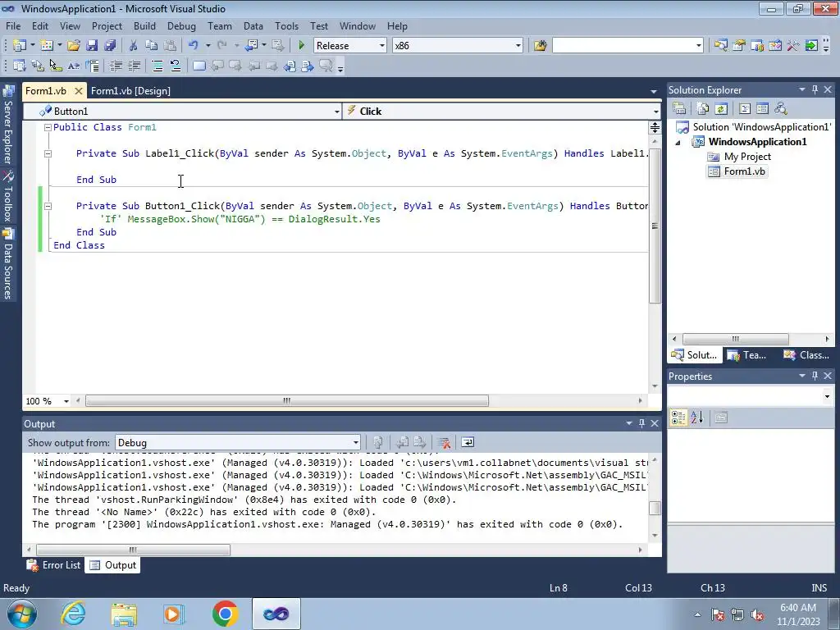The image size is (840, 630).
Task: Toggle auto-hide pin on Output panel
Action: click(x=641, y=423)
